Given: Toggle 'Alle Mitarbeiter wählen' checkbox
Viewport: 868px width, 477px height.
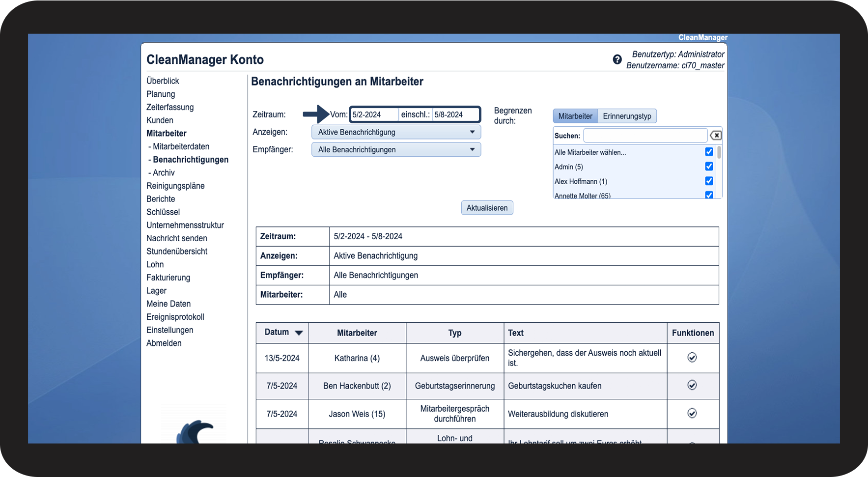Looking at the screenshot, I should pyautogui.click(x=709, y=152).
